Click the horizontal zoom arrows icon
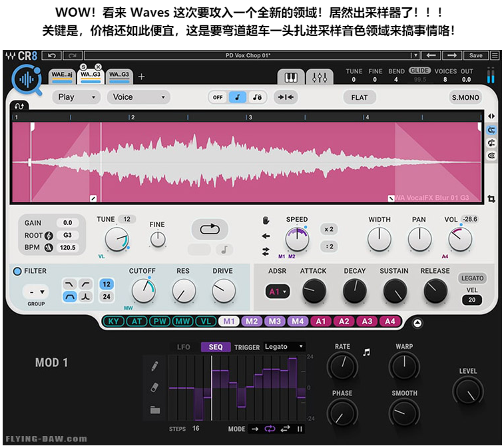The height and width of the screenshot is (448, 504). 491,116
